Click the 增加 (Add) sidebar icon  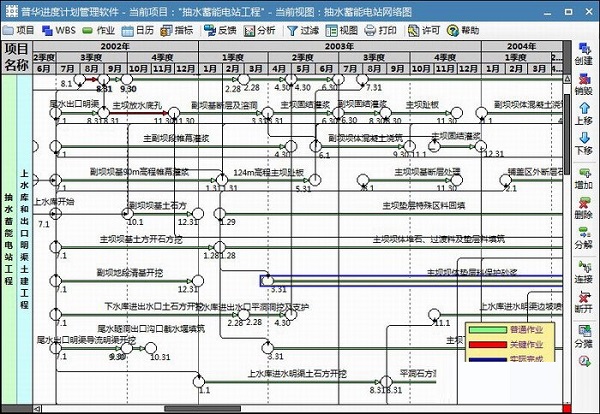(584, 173)
